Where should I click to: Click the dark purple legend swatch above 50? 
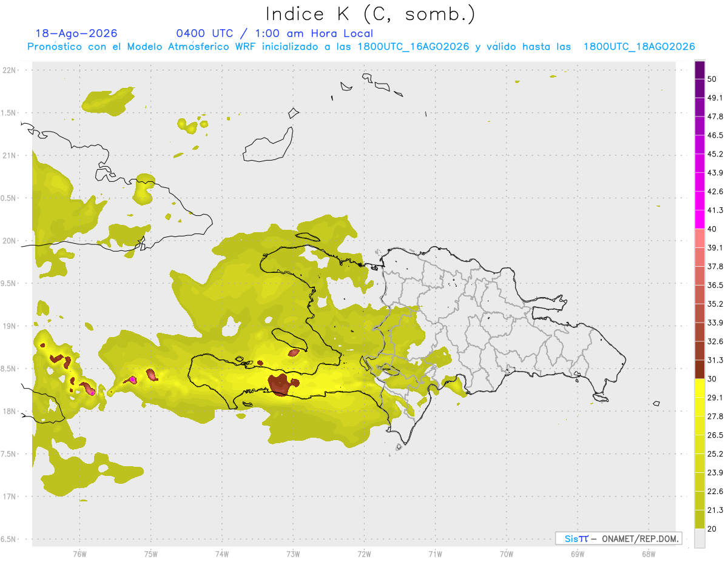click(x=699, y=70)
